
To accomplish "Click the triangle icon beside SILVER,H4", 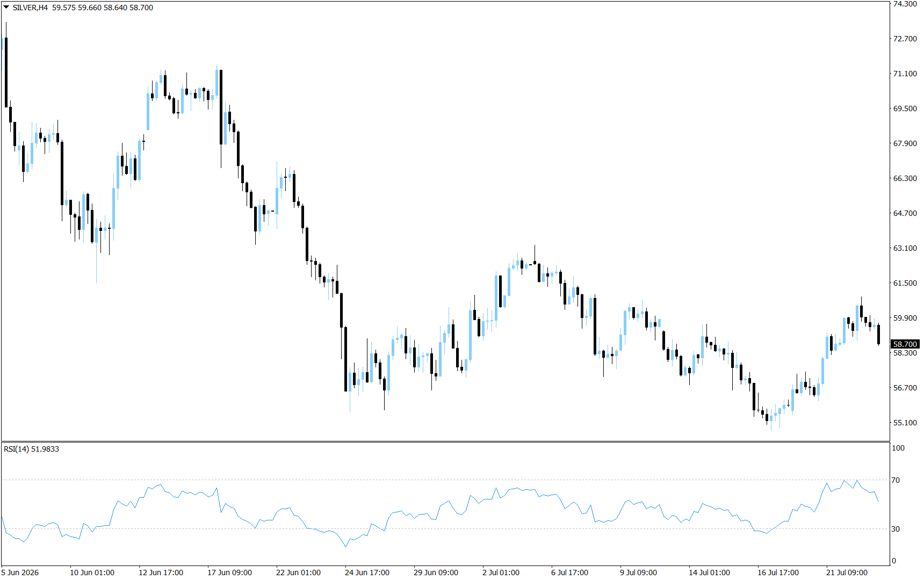I will [6, 8].
